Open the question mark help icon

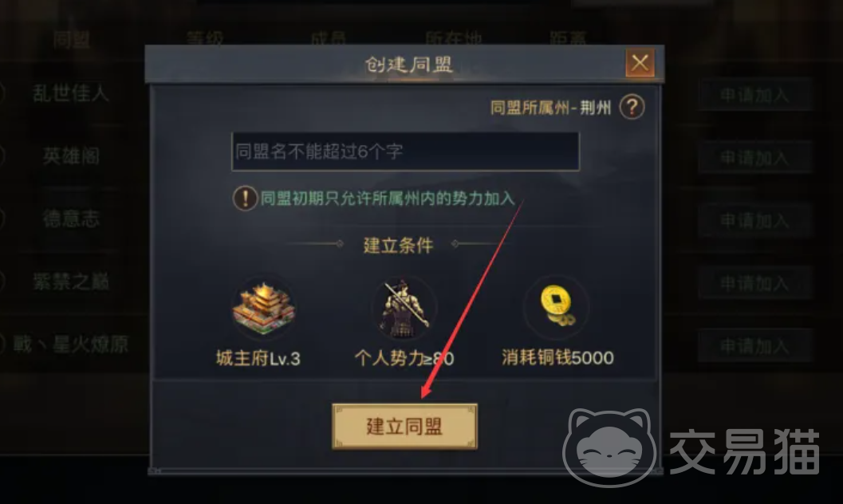coord(632,107)
